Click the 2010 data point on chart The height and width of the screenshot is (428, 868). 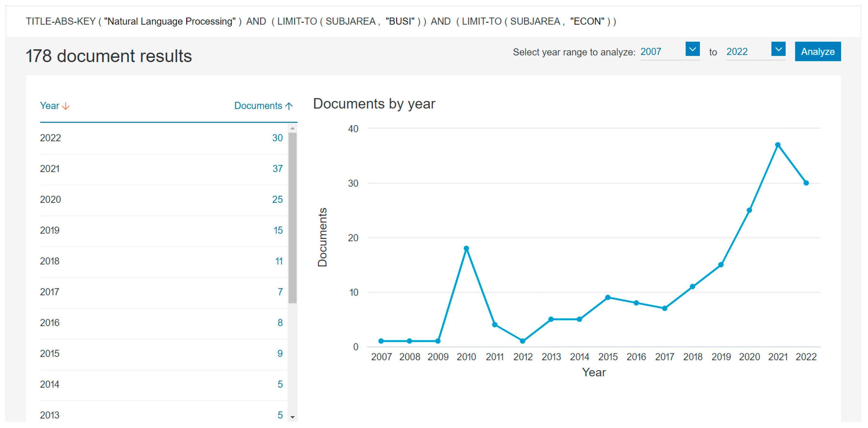(x=466, y=248)
